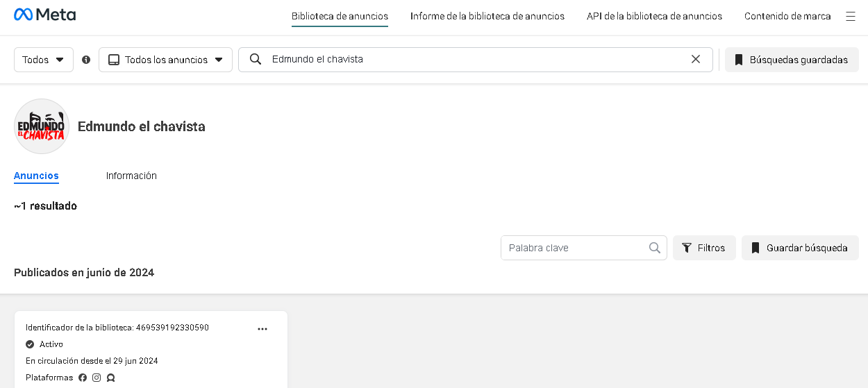The height and width of the screenshot is (388, 868).
Task: Click Publicados en junio de 2024 heading
Action: click(x=84, y=273)
